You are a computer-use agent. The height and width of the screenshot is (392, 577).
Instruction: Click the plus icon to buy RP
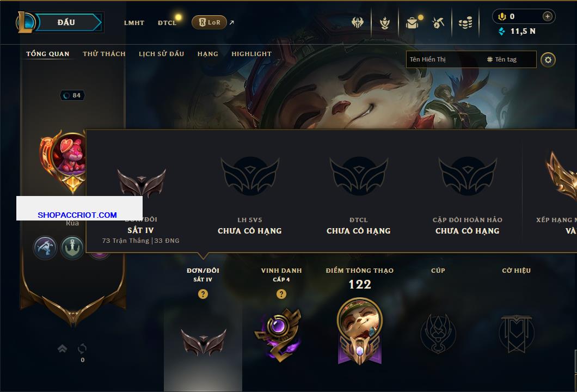click(548, 16)
